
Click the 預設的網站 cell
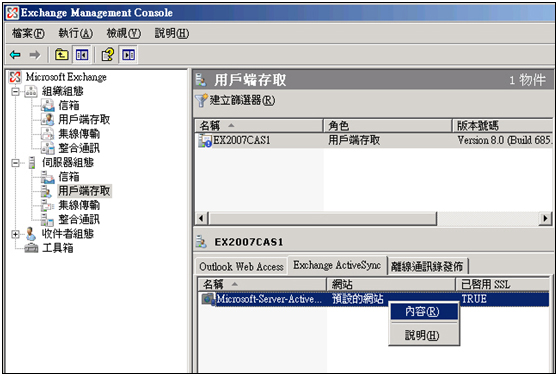tap(358, 299)
